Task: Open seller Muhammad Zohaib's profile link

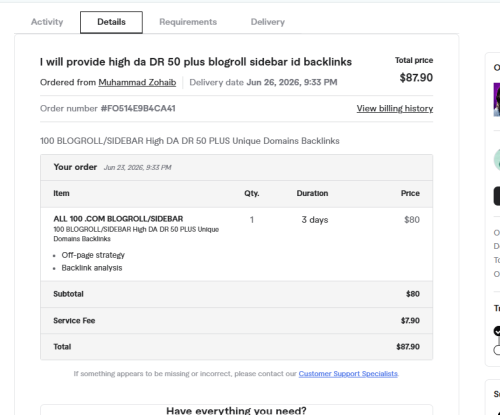Action: coord(137,82)
